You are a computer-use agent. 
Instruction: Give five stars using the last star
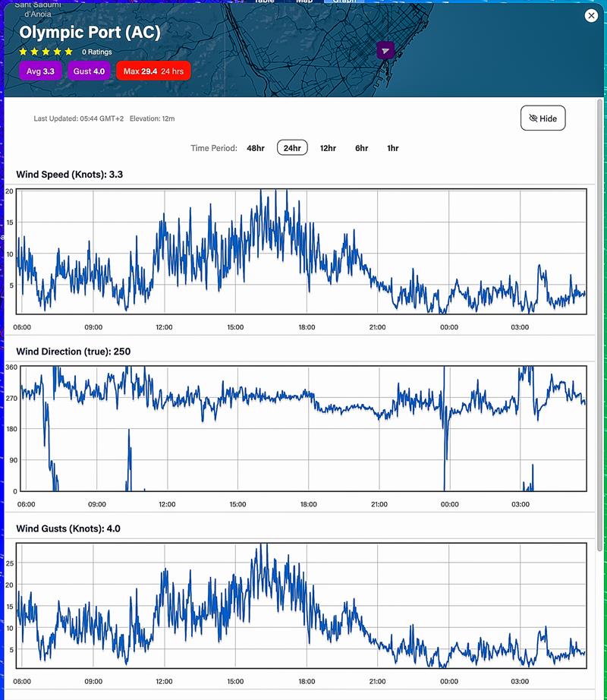point(69,52)
